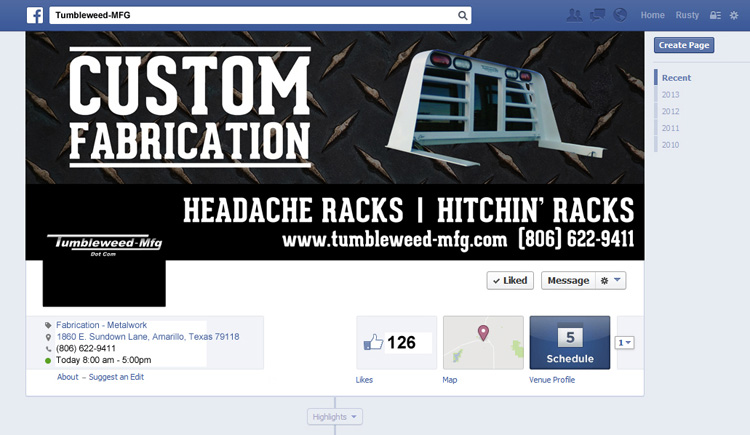Open the Highlights dropdown
This screenshot has width=750, height=435.
tap(335, 417)
